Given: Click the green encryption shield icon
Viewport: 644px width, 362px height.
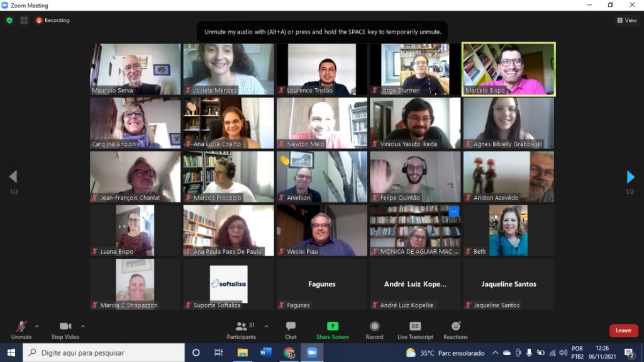Looking at the screenshot, I should pyautogui.click(x=9, y=20).
